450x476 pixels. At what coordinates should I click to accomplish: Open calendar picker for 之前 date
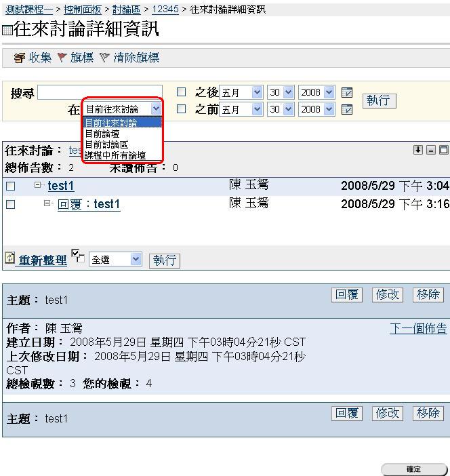click(x=347, y=109)
